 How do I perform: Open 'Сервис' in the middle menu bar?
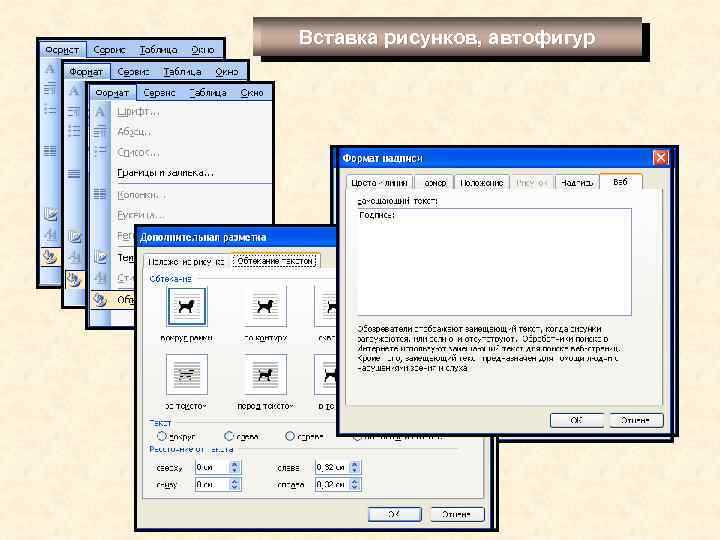click(134, 72)
